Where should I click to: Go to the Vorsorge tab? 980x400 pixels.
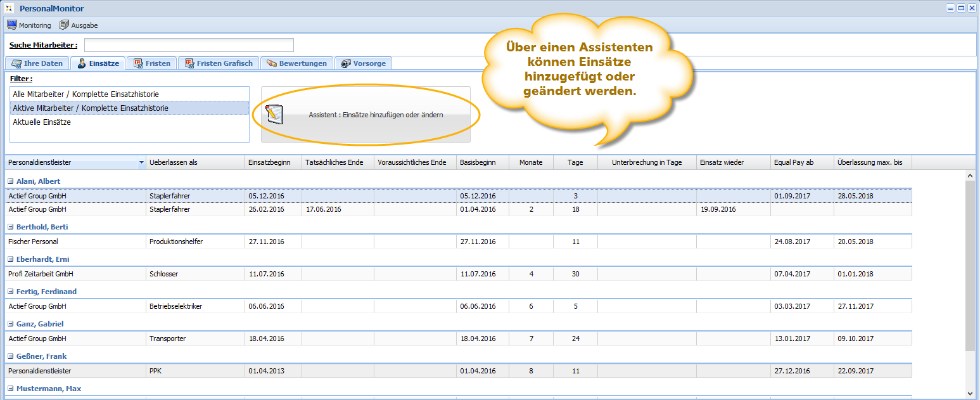click(x=363, y=63)
